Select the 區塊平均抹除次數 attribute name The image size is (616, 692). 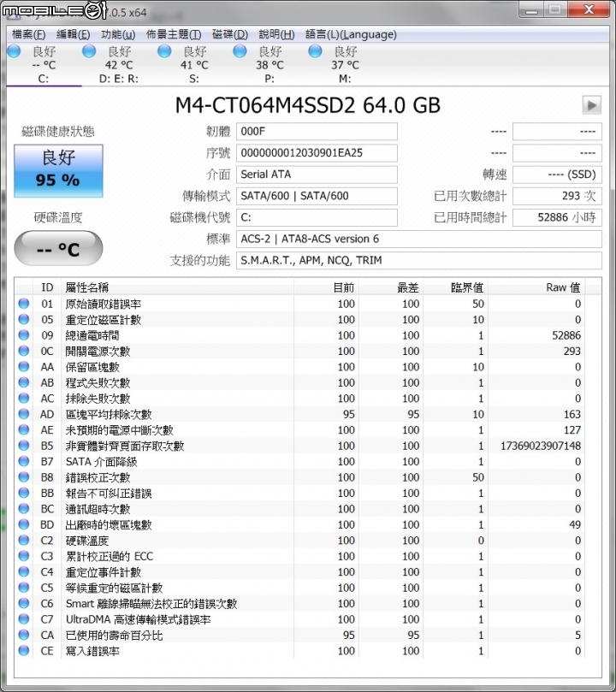point(109,414)
